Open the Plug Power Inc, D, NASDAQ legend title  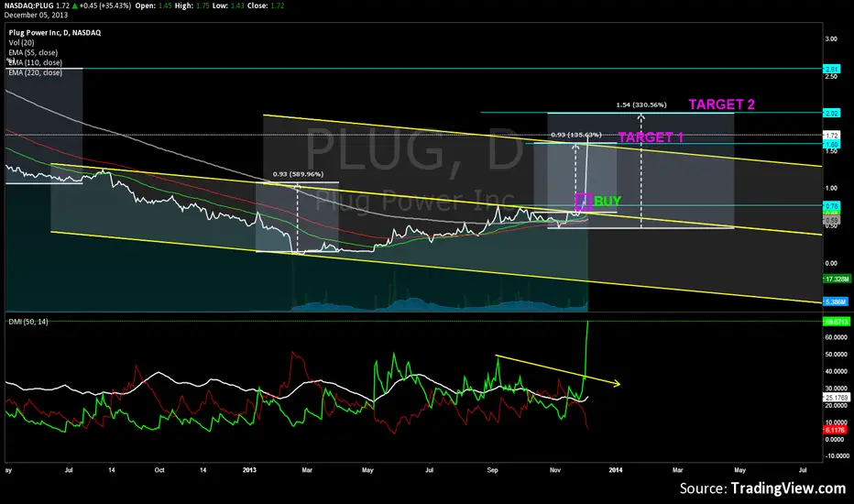(54, 33)
